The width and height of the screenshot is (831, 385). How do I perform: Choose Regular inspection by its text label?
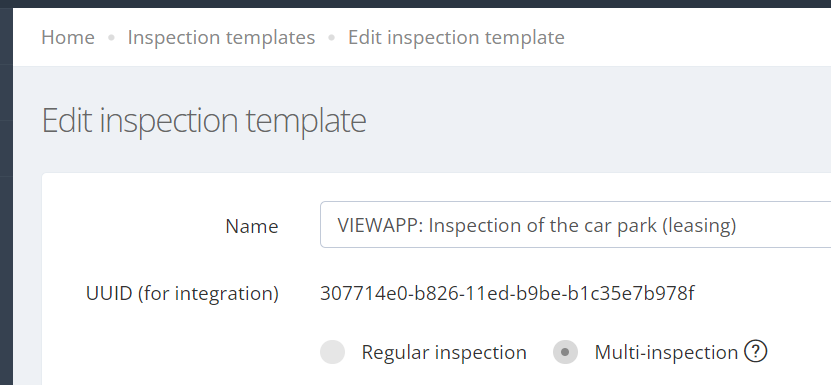(x=444, y=352)
